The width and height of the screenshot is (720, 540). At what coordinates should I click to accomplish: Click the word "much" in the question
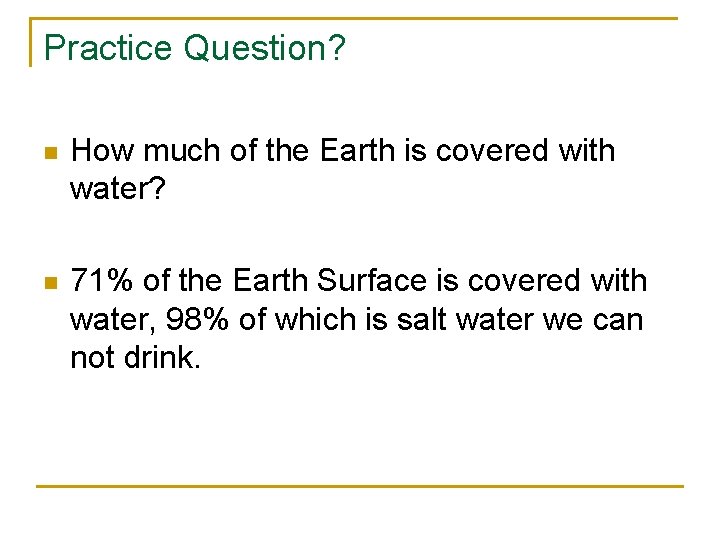(x=181, y=150)
